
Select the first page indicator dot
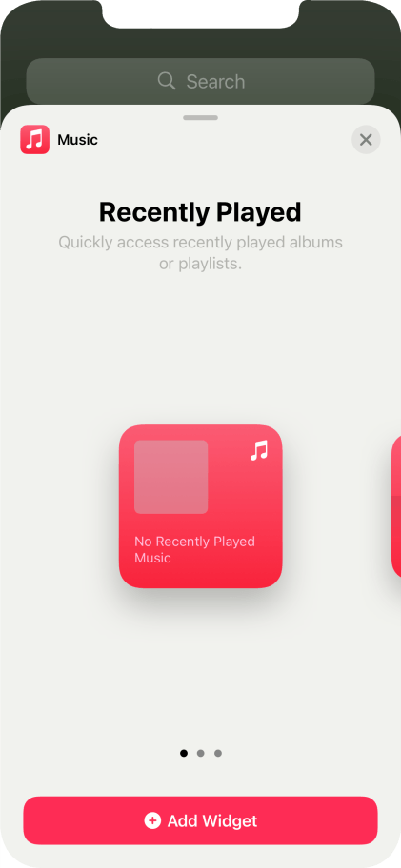pyautogui.click(x=184, y=753)
